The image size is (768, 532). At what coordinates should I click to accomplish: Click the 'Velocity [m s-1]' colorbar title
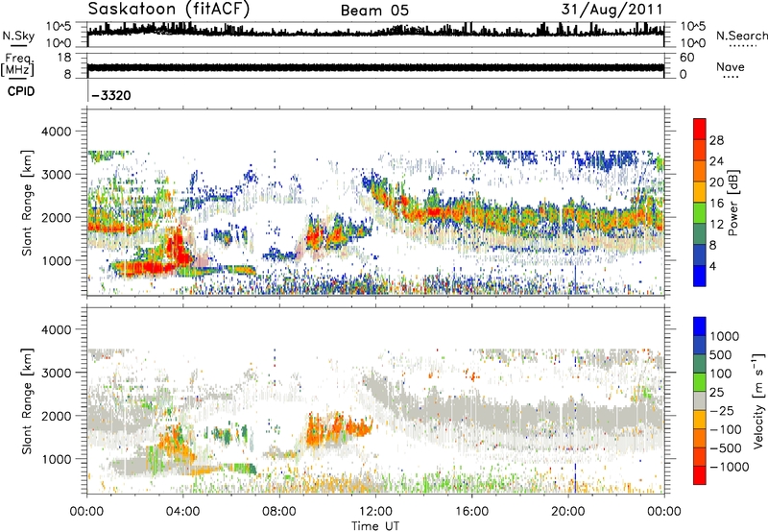pyautogui.click(x=758, y=400)
